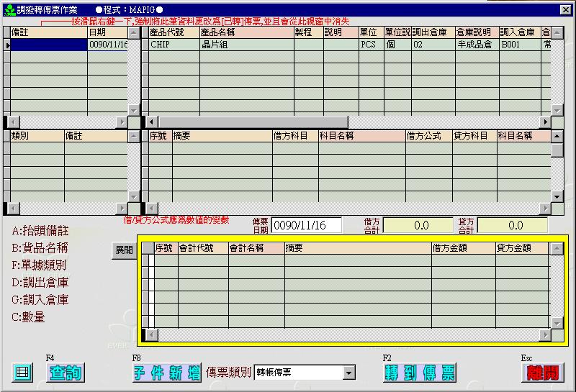The height and width of the screenshot is (392, 576).
Task: Click the 會計代號 column header in yellow grid
Action: [x=203, y=248]
